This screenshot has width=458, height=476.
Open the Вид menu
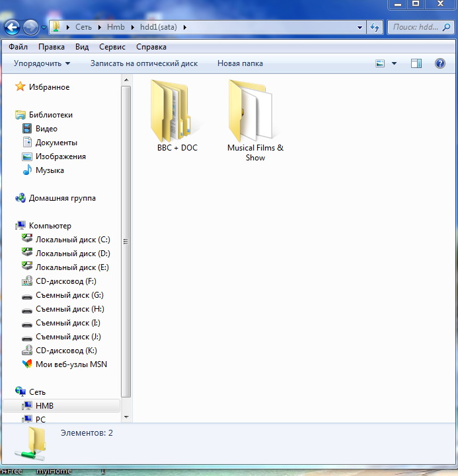click(x=82, y=47)
